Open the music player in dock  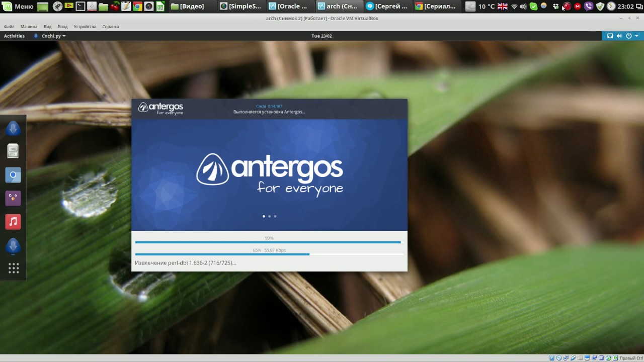(x=13, y=222)
